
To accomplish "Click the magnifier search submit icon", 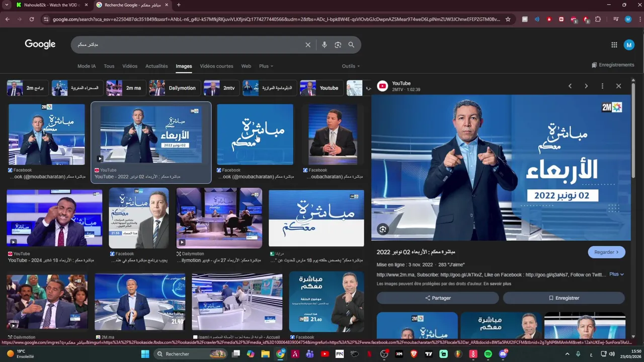I will coord(351,45).
